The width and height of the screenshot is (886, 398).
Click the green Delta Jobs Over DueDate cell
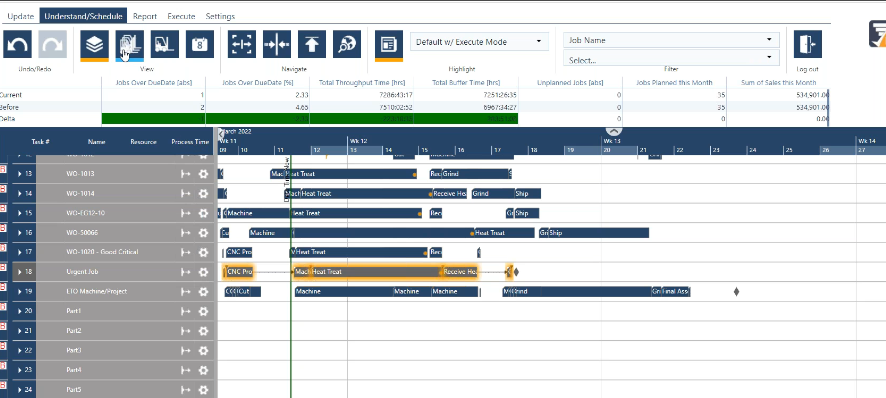[x=153, y=119]
